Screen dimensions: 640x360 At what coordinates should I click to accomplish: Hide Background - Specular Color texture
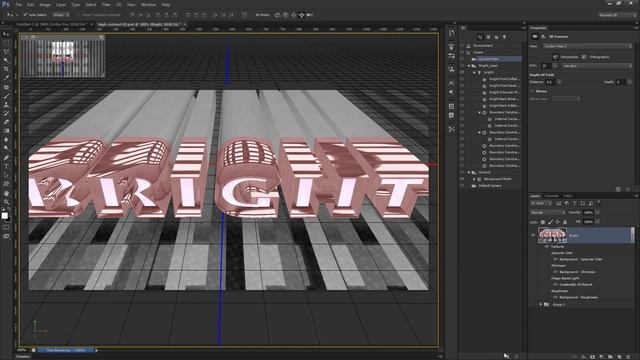(555, 259)
